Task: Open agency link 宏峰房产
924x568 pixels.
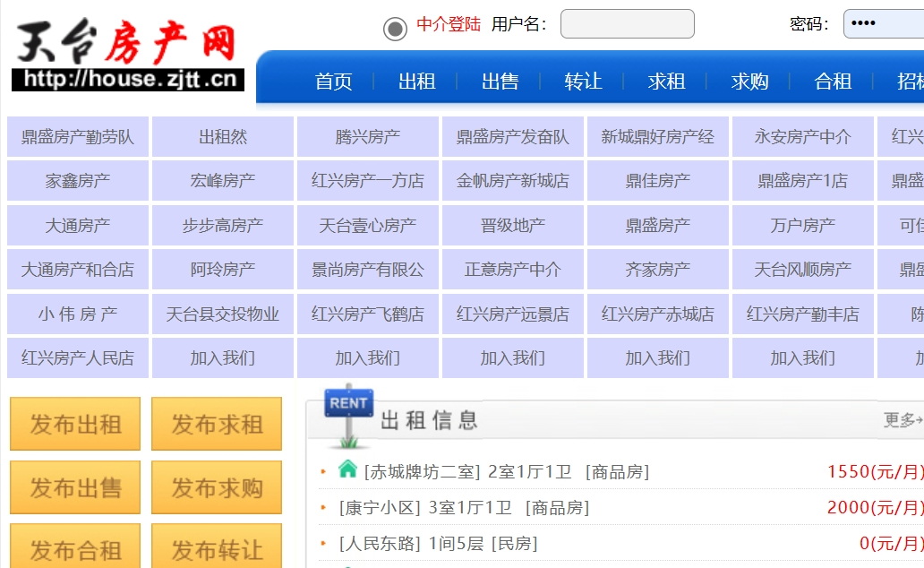Action: point(223,180)
